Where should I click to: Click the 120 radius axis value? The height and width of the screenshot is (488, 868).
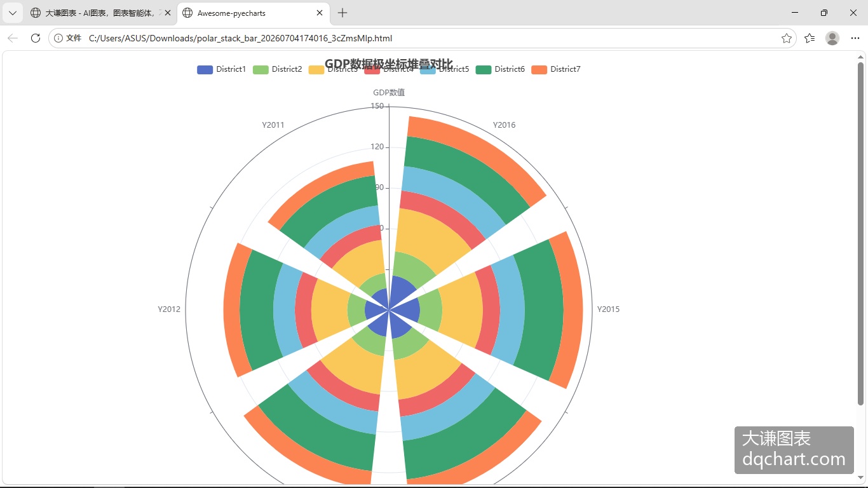click(x=377, y=147)
